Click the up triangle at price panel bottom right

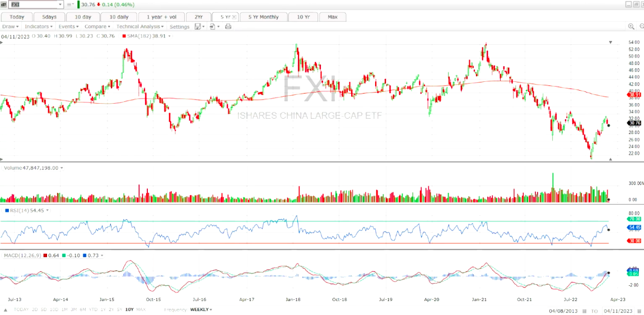click(610, 159)
